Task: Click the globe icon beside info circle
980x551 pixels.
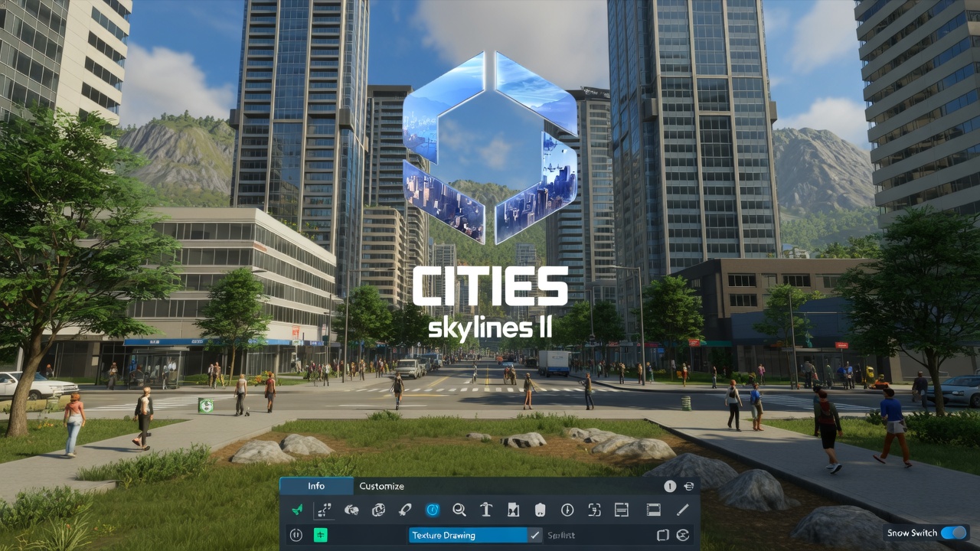Action: pyautogui.click(x=688, y=486)
